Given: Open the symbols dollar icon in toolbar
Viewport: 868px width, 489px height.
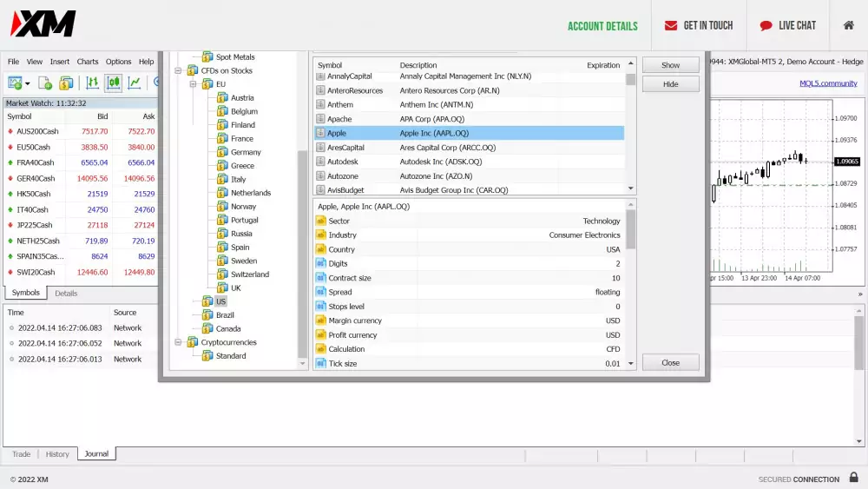Looking at the screenshot, I should point(66,83).
